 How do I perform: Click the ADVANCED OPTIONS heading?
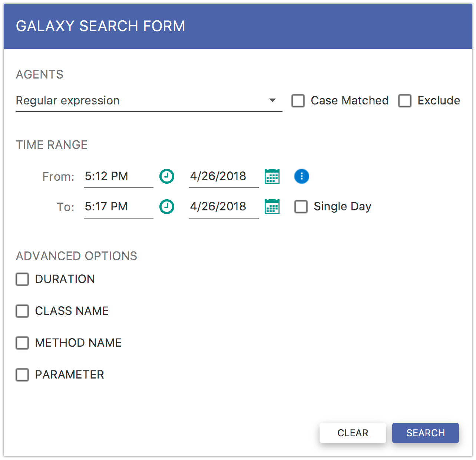pos(76,256)
